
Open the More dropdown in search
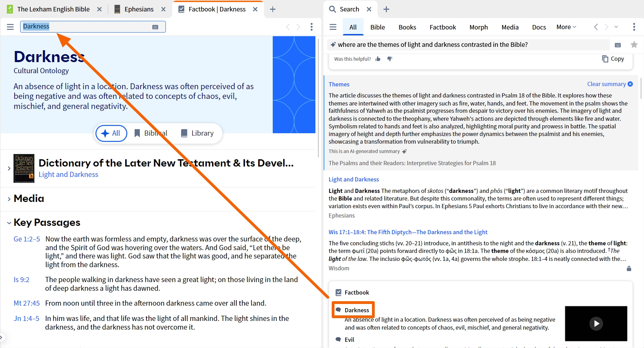[566, 27]
